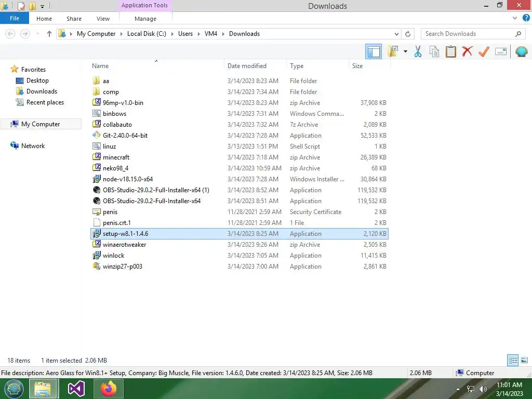The height and width of the screenshot is (399, 532).
Task: Click the orange checkmark Properties icon
Action: 484,51
